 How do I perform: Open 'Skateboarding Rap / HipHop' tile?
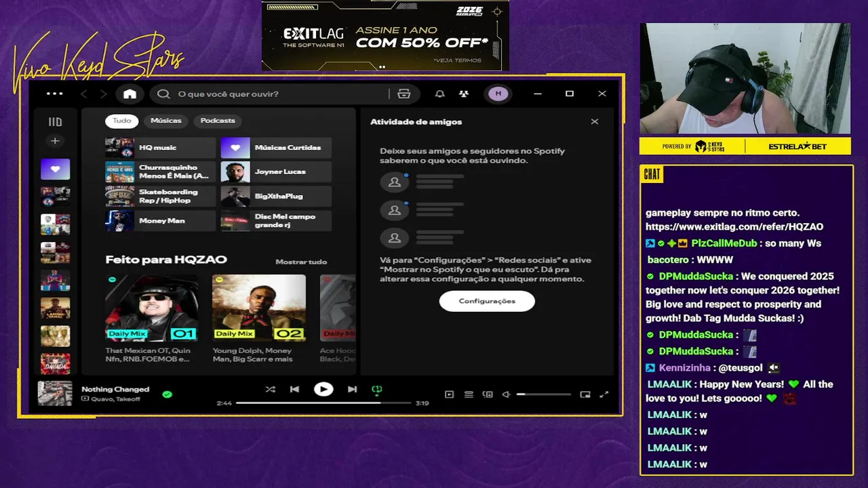(160, 197)
